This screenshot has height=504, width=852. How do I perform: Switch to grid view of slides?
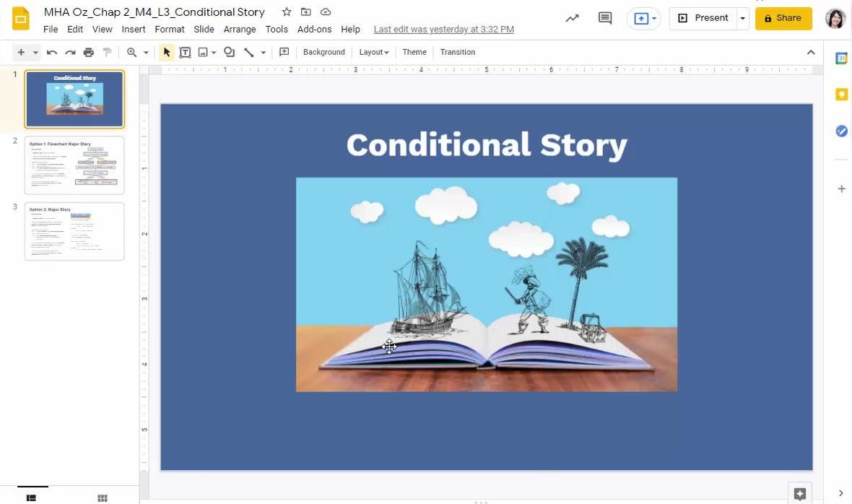point(103,498)
